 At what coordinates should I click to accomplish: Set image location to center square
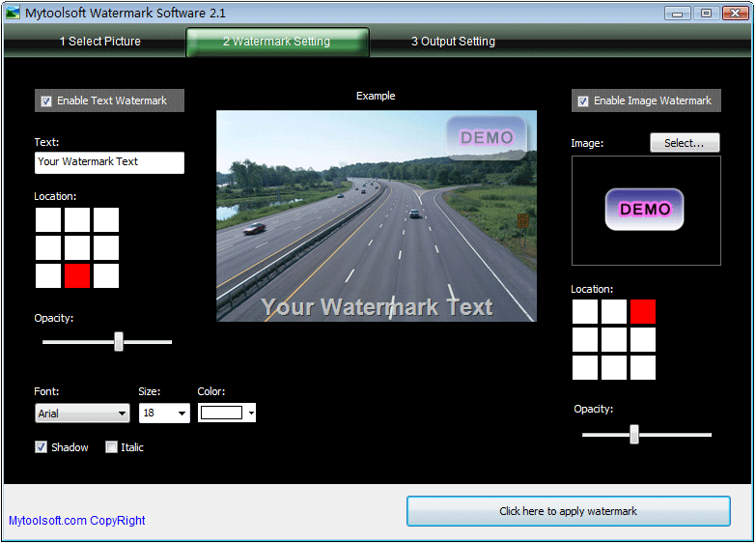[x=614, y=340]
